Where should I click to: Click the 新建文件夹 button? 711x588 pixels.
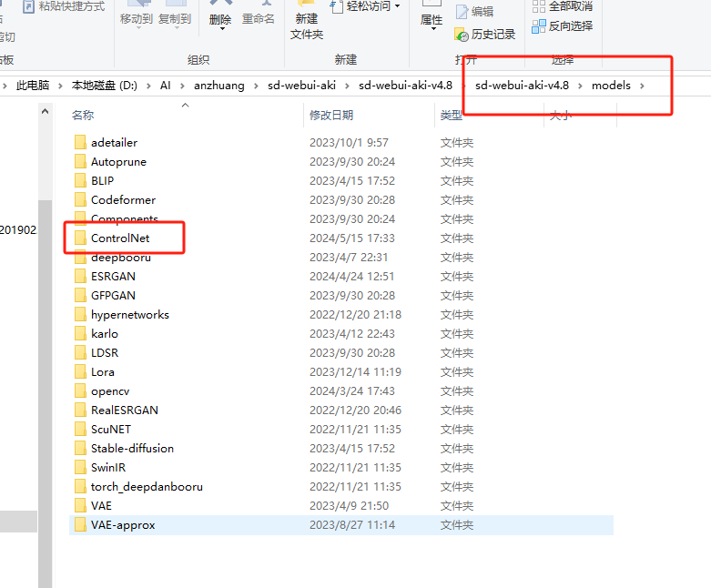[x=307, y=21]
